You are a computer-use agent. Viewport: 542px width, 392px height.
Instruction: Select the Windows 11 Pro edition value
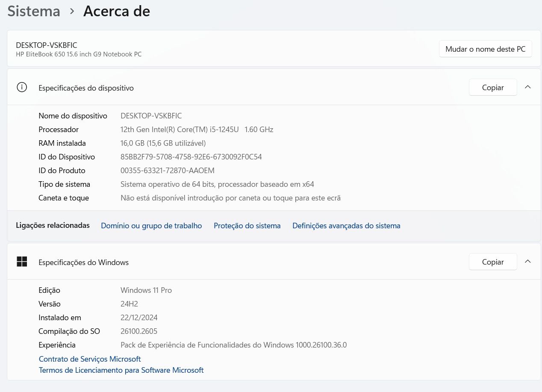(x=146, y=290)
